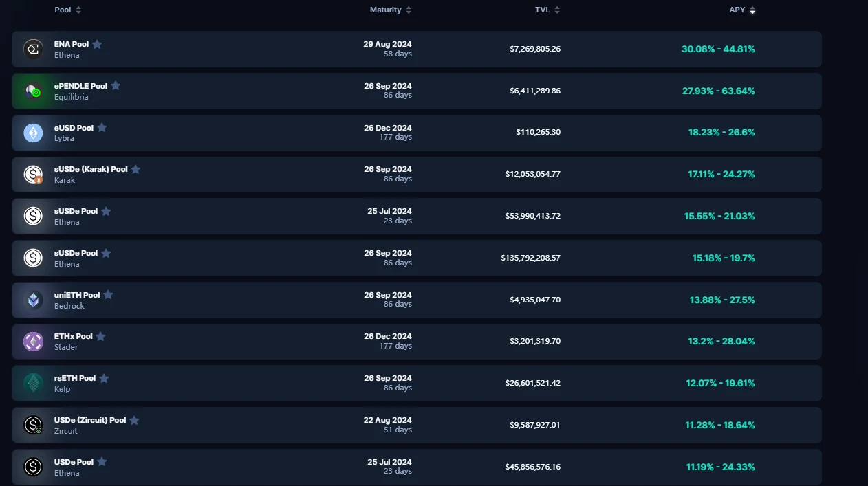This screenshot has height=486, width=868.
Task: Star the eUSD Pool as favorite
Action: tap(102, 128)
